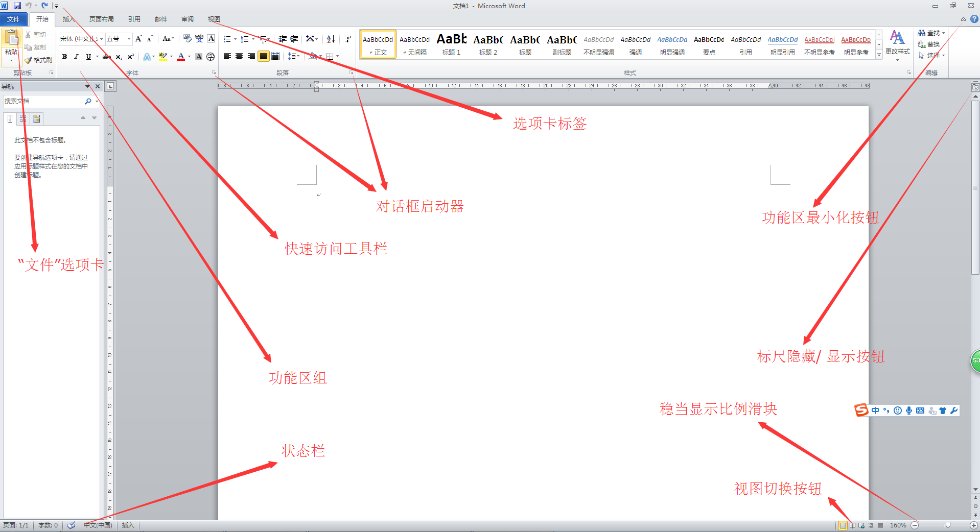Shrink font size with the small A icon
The height and width of the screenshot is (532, 980).
click(150, 39)
